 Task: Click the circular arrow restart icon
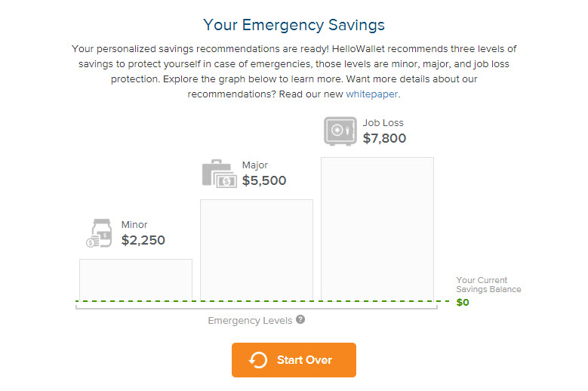tap(258, 360)
